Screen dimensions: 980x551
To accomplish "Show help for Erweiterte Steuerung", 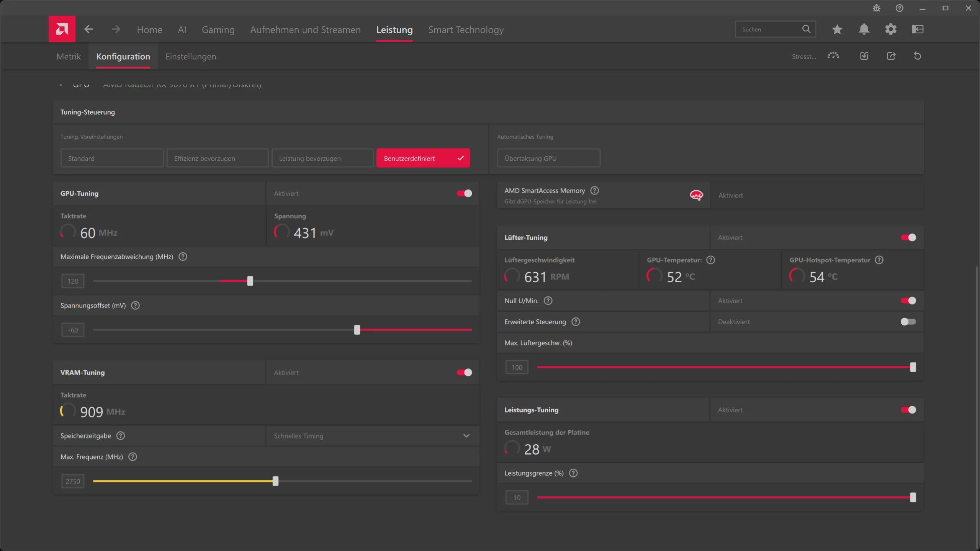I will pyautogui.click(x=576, y=322).
